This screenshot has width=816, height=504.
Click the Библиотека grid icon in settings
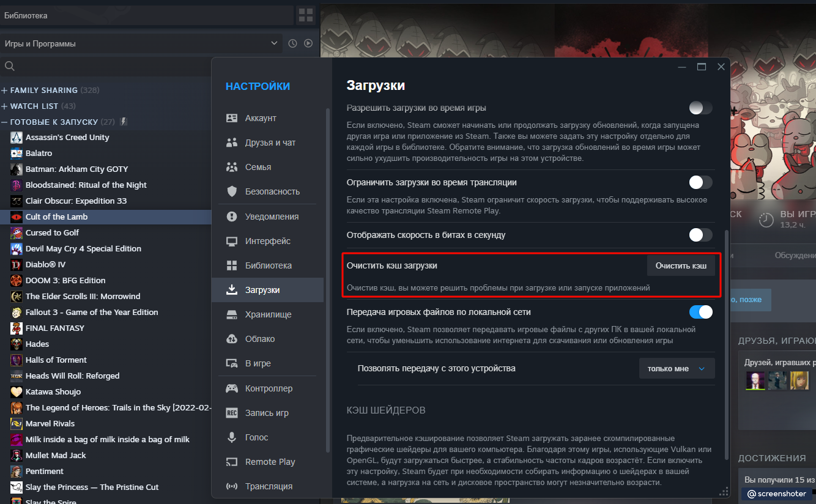coord(232,265)
